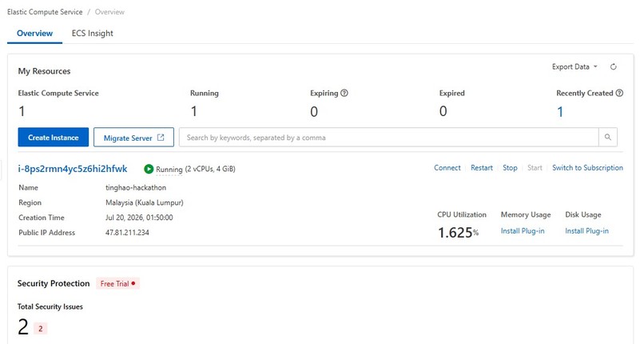Image resolution: width=644 pixels, height=344 pixels.
Task: Click the keyword search input field
Action: 389,138
